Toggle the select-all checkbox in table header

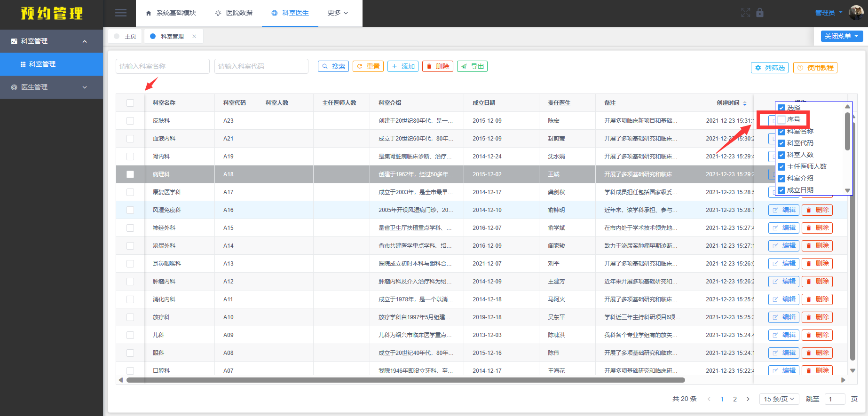tap(130, 103)
